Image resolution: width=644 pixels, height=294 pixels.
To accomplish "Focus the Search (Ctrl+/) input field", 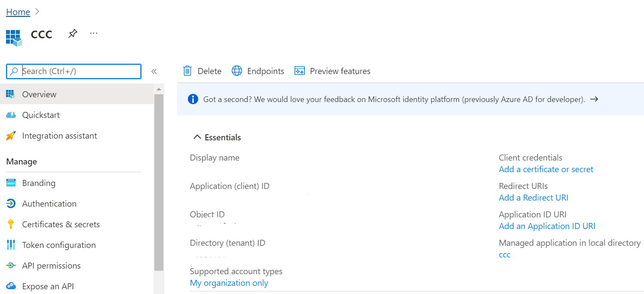I will (x=74, y=71).
